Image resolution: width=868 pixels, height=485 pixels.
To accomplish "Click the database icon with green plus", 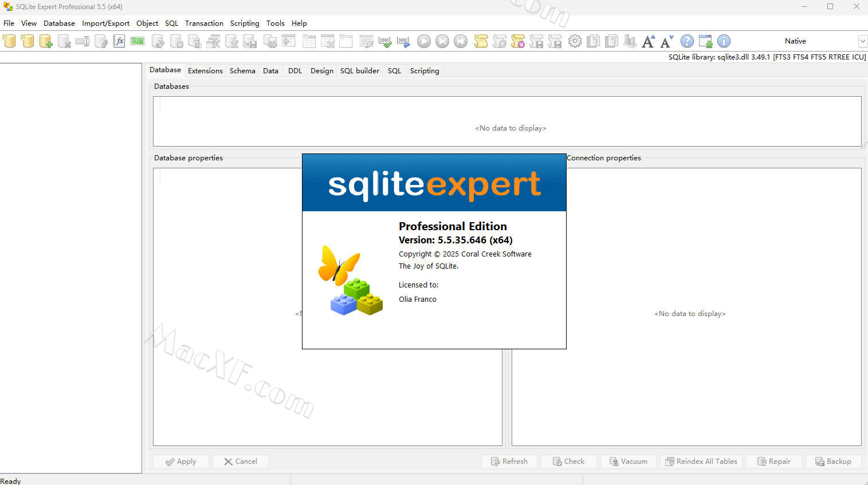I will 46,41.
